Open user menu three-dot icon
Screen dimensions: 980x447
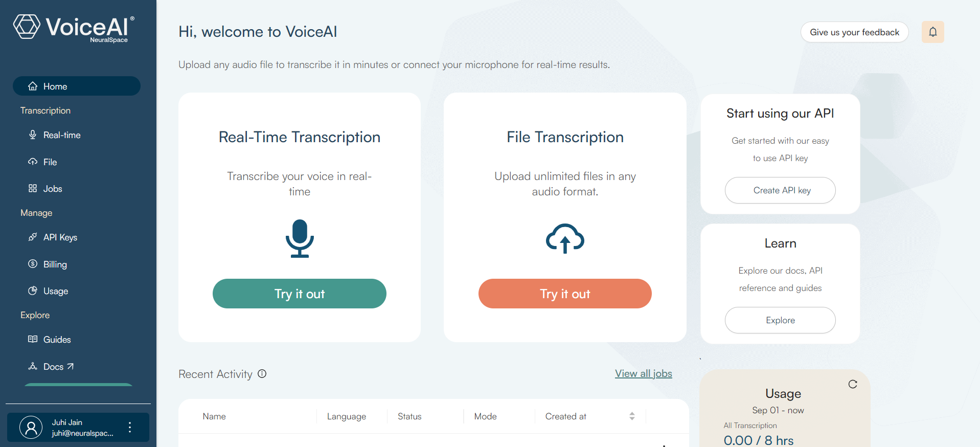[130, 428]
